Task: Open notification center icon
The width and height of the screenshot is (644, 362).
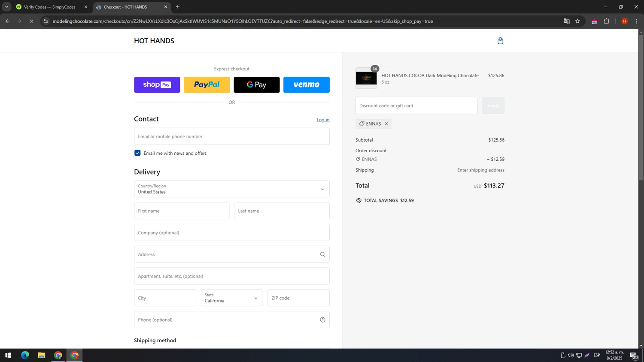Action: [634, 356]
